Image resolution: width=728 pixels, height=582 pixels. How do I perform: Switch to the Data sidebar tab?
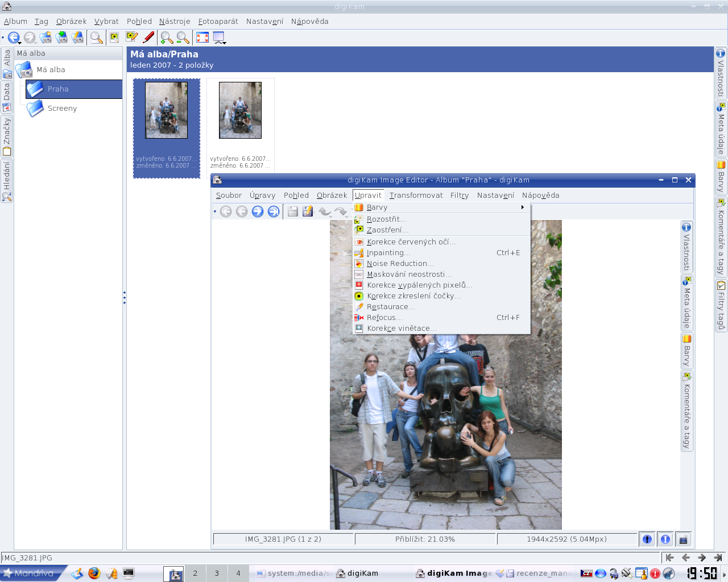[7, 97]
